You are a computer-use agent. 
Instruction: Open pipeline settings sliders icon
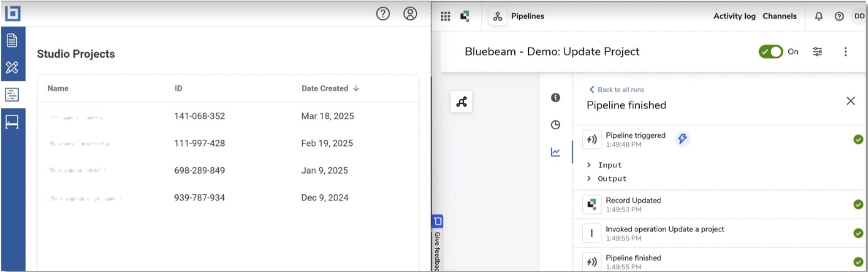point(817,52)
